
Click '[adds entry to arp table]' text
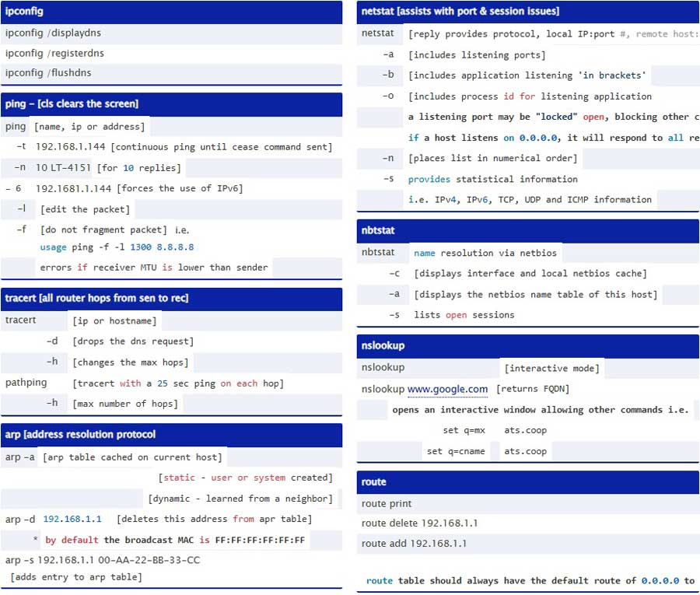76,577
